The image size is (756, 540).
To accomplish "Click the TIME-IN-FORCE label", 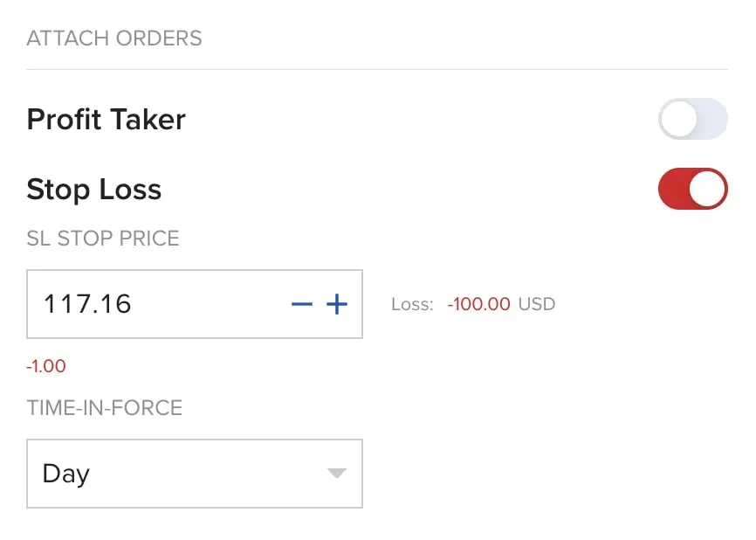I will [x=105, y=407].
